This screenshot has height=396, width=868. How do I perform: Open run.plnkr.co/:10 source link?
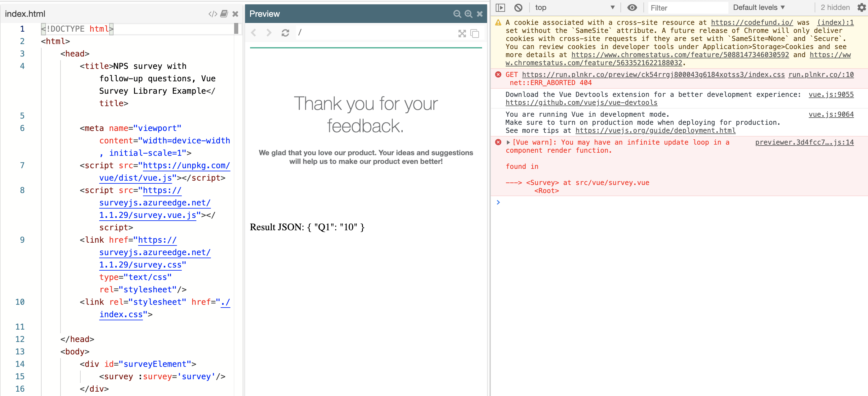point(821,74)
